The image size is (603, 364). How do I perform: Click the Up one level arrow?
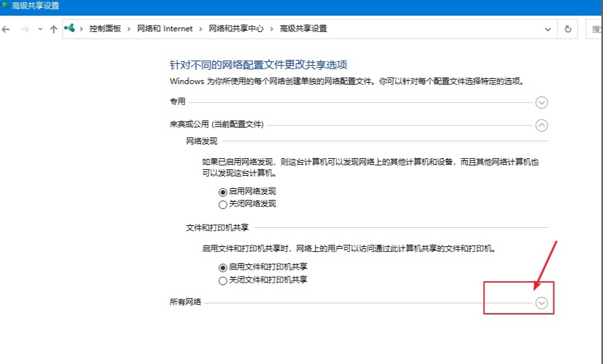pos(53,29)
